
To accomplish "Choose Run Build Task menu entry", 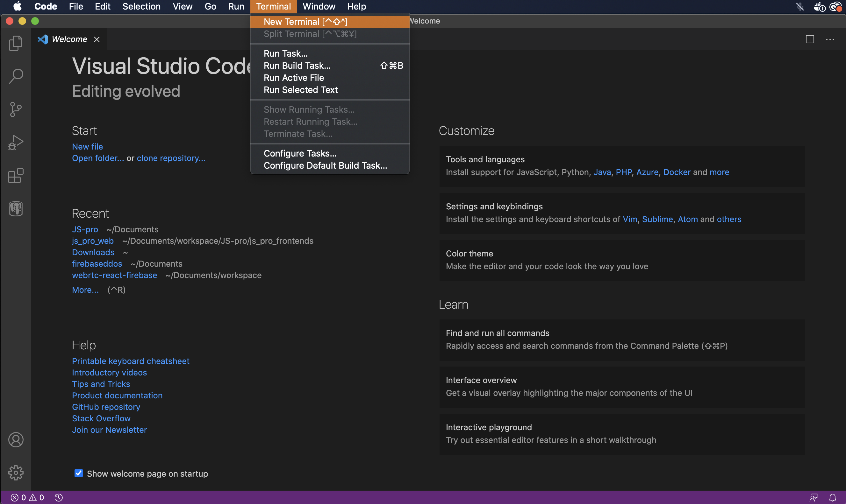I will click(x=297, y=66).
